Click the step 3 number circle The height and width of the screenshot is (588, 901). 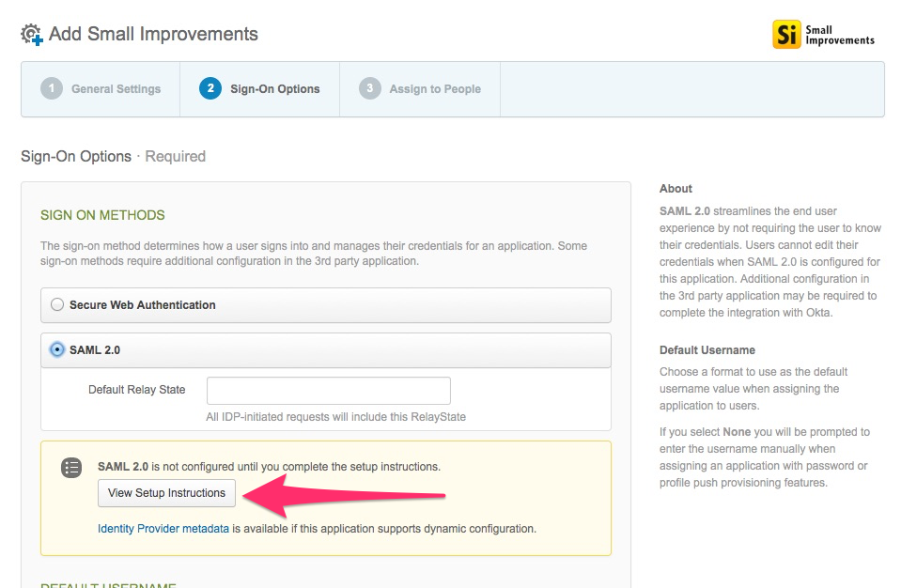[x=370, y=89]
